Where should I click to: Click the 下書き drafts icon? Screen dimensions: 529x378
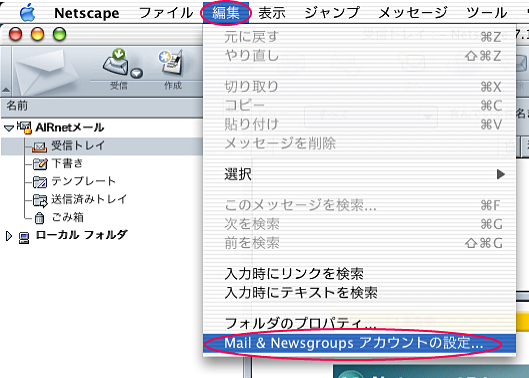[40, 164]
